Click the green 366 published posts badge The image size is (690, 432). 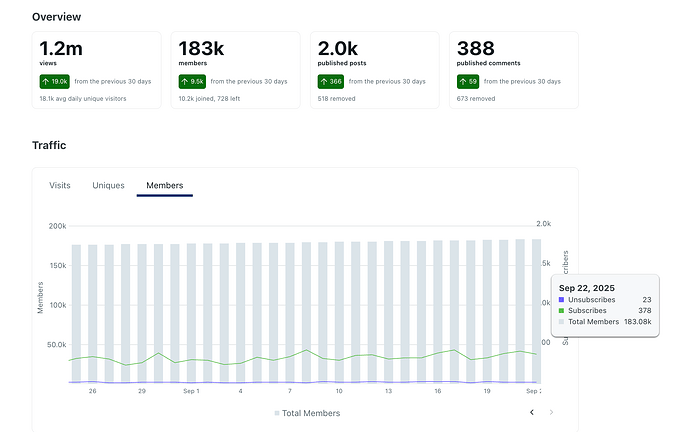(x=331, y=82)
